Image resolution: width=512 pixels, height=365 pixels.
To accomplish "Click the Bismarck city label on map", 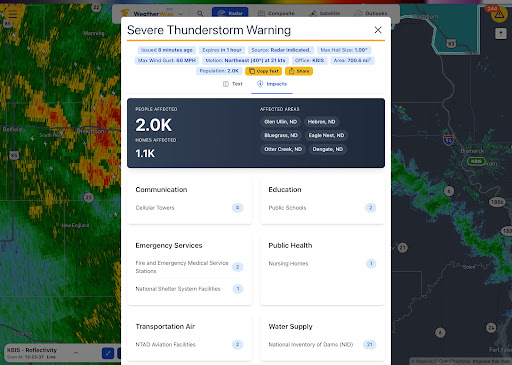I will pyautogui.click(x=472, y=151).
